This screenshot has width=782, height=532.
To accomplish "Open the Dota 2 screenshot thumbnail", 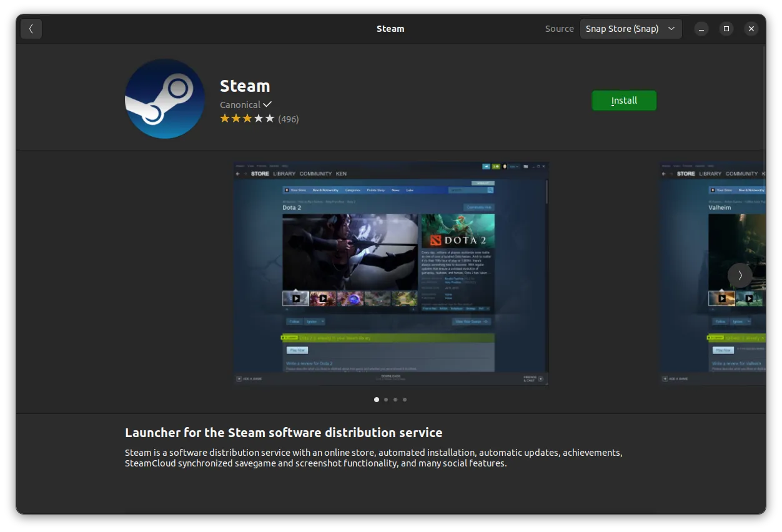I will (x=391, y=273).
